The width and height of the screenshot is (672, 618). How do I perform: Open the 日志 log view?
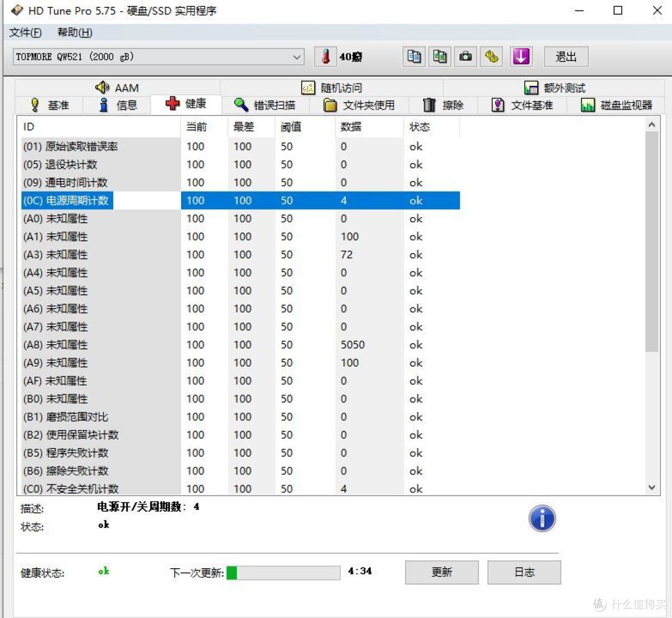pos(524,572)
